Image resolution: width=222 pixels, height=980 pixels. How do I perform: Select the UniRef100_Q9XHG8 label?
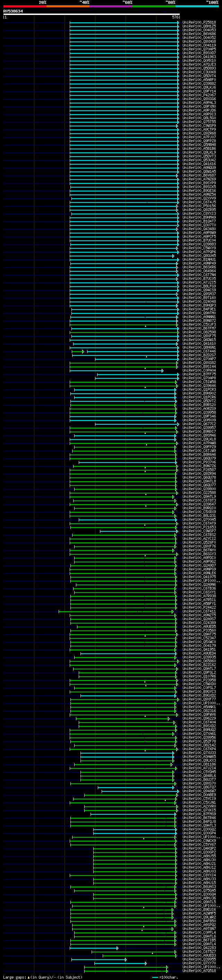click(x=199, y=41)
